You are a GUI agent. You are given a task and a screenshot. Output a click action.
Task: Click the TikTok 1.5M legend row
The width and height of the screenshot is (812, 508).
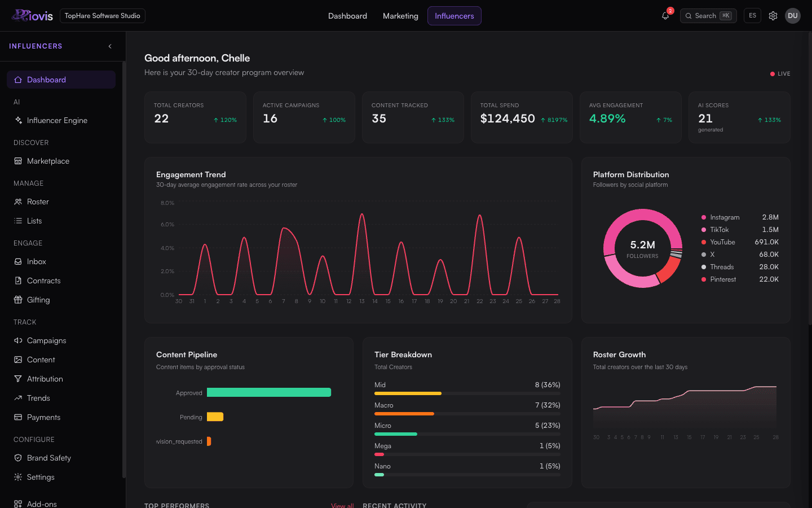740,230
